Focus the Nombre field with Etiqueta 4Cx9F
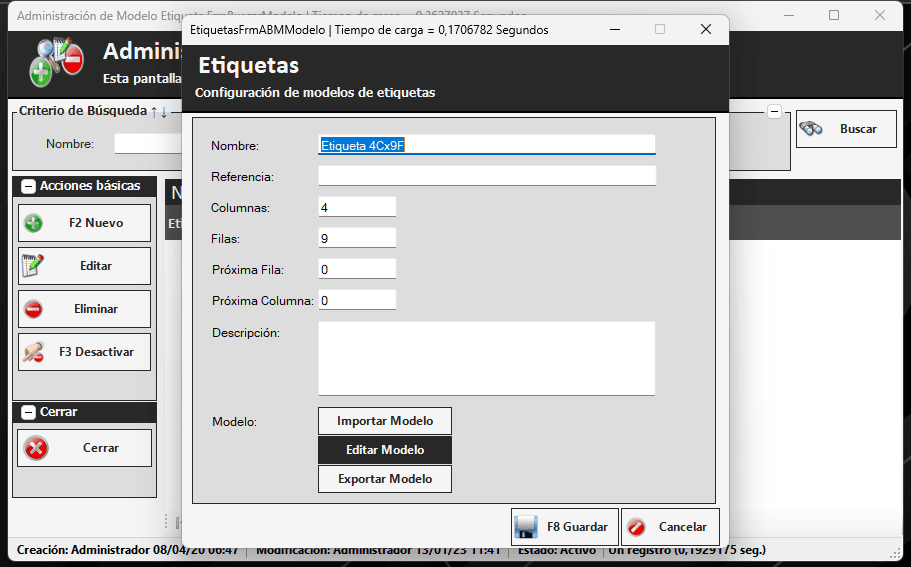The width and height of the screenshot is (911, 567). pyautogui.click(x=486, y=145)
